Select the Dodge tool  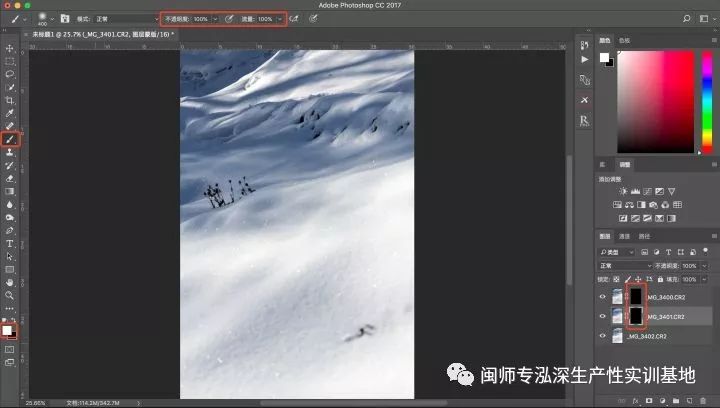pos(10,218)
